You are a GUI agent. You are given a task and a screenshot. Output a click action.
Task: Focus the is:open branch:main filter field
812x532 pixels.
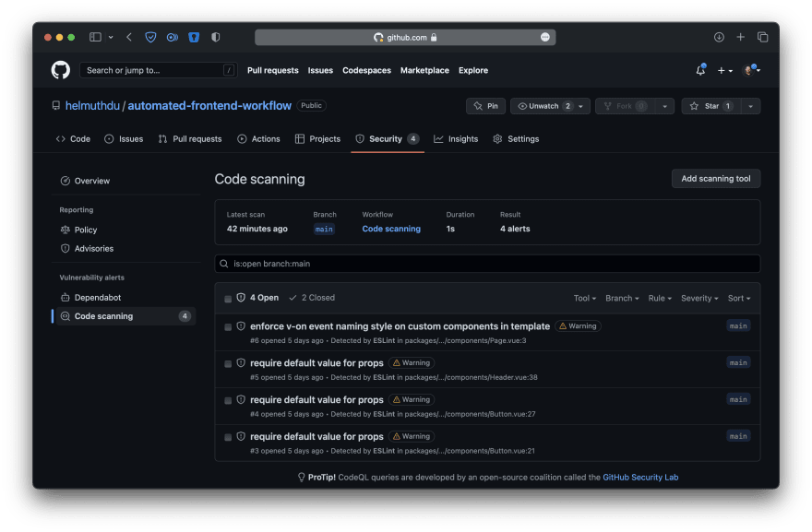(487, 264)
